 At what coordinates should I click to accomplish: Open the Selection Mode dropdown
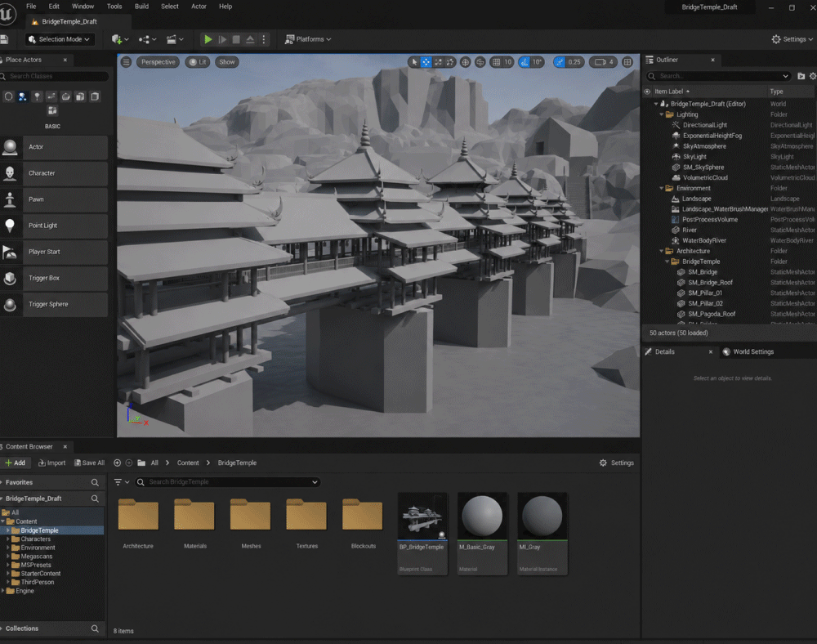pos(59,39)
